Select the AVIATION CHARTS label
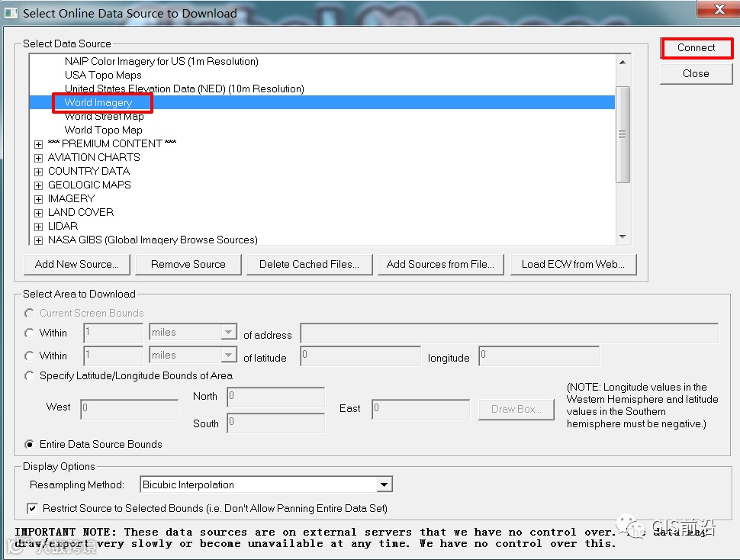This screenshot has height=560, width=740. pyautogui.click(x=94, y=157)
